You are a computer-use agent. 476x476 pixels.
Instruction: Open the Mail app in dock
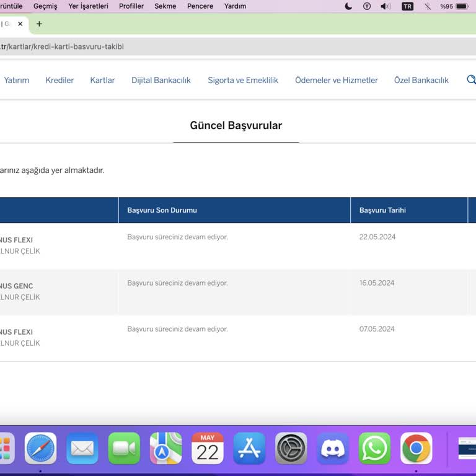[82, 448]
